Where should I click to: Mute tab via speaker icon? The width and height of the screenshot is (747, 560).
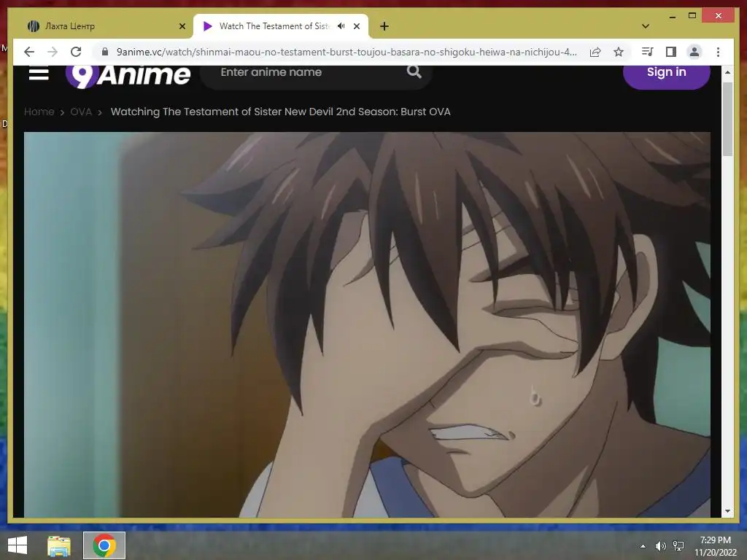[341, 26]
